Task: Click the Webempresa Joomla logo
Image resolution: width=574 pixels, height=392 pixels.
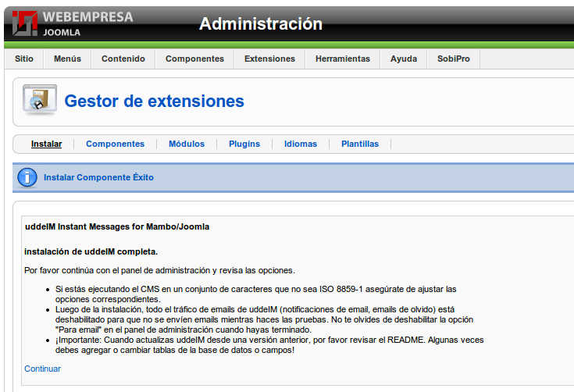Action: click(72, 23)
